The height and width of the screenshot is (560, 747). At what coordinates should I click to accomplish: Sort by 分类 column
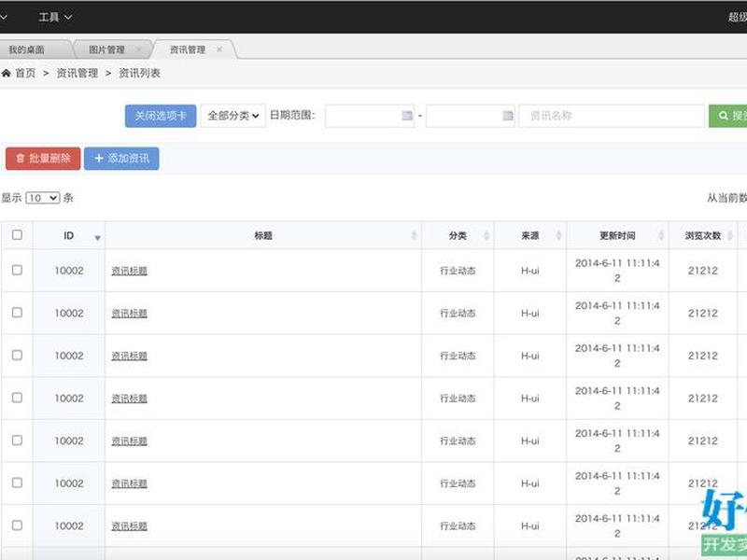(x=458, y=235)
